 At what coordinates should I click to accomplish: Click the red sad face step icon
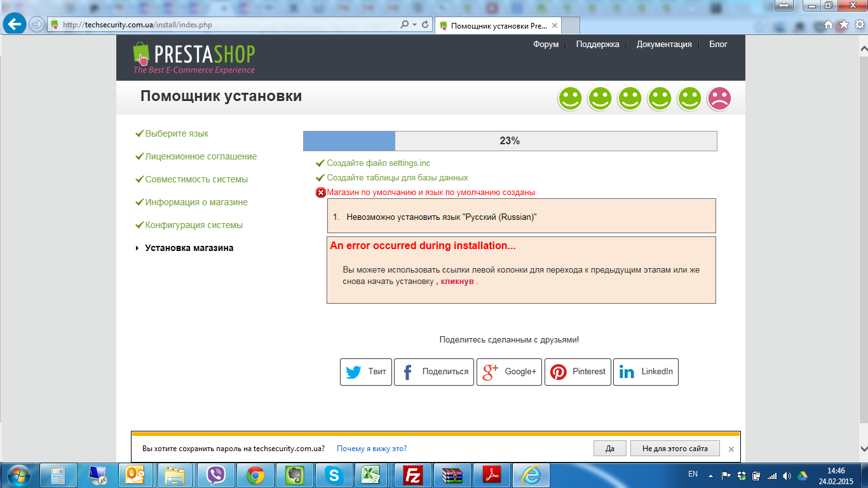tap(719, 98)
